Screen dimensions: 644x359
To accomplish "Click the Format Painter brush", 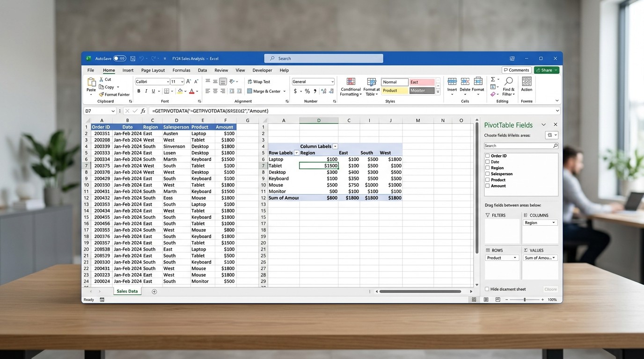I will pyautogui.click(x=114, y=94).
